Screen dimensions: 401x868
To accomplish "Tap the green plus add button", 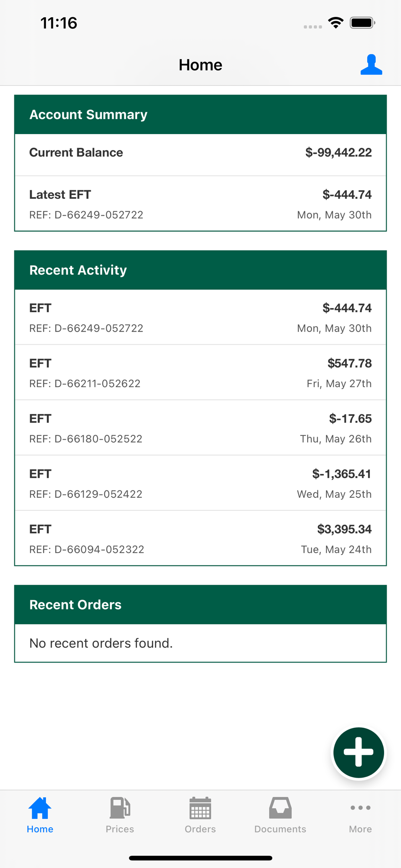I will 358,753.
